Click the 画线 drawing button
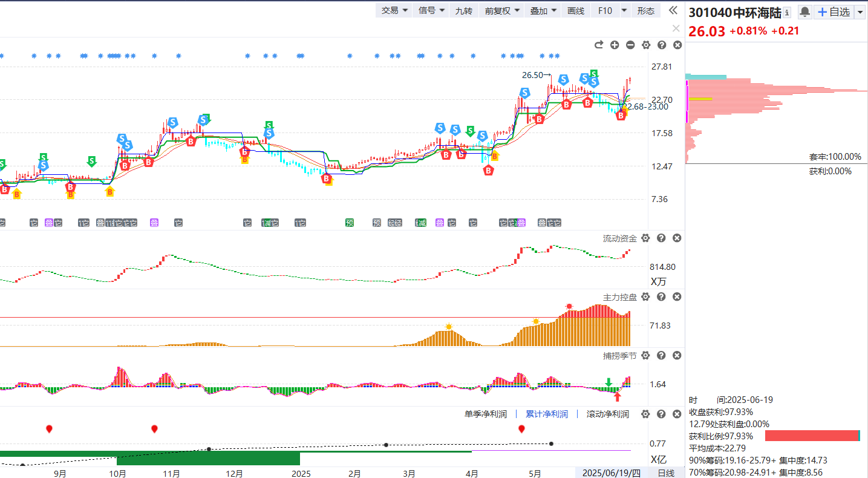This screenshot has width=868, height=478. [575, 10]
